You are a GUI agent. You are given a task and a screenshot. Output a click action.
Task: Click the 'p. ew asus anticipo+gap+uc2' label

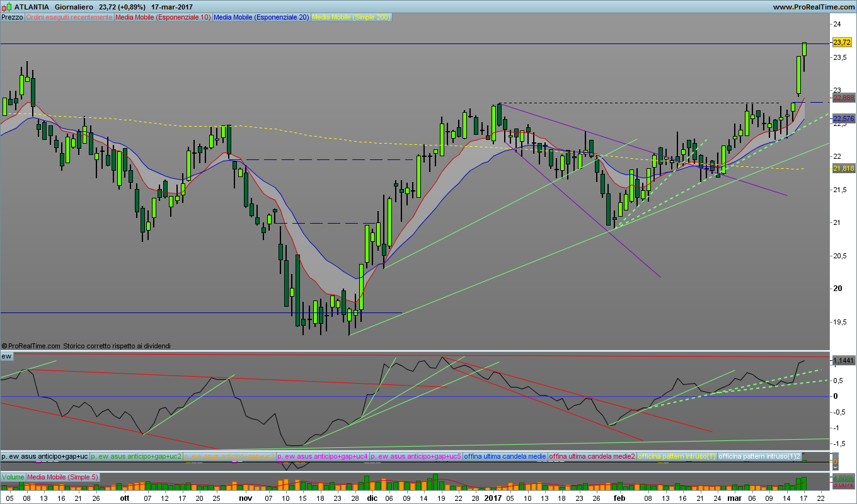point(136,456)
